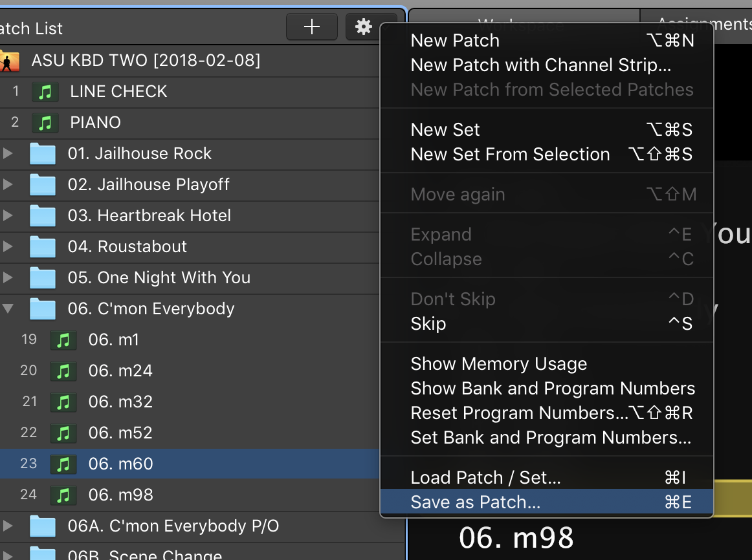The image size is (752, 560).
Task: Click the music note icon of 06. m24
Action: [63, 371]
